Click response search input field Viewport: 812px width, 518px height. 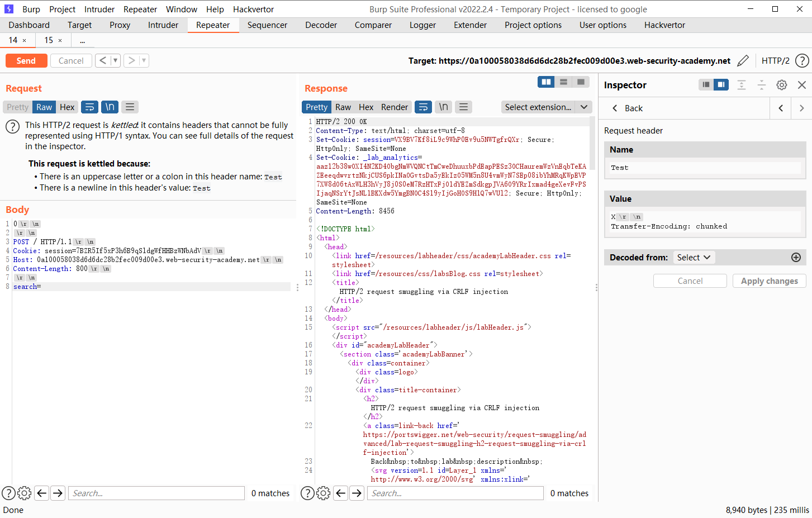coord(455,493)
